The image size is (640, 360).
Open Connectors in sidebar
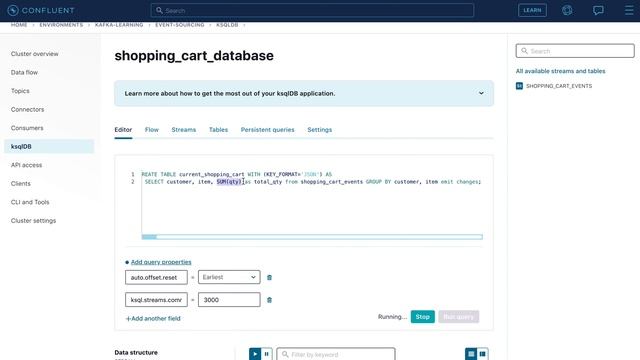click(x=27, y=109)
